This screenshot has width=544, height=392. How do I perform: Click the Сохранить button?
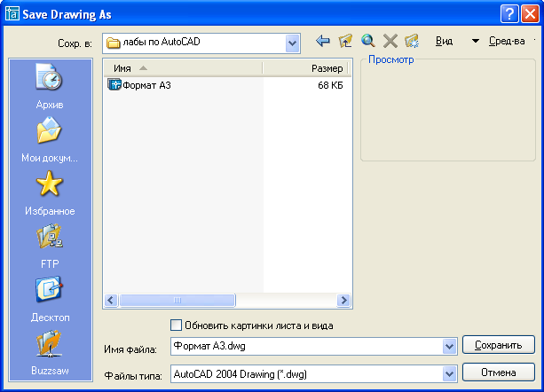click(x=499, y=345)
